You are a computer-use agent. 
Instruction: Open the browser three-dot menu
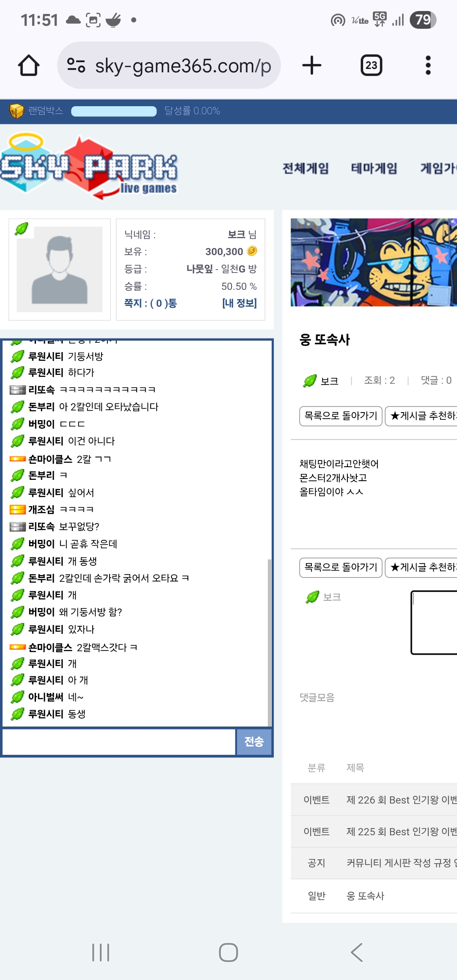(428, 66)
